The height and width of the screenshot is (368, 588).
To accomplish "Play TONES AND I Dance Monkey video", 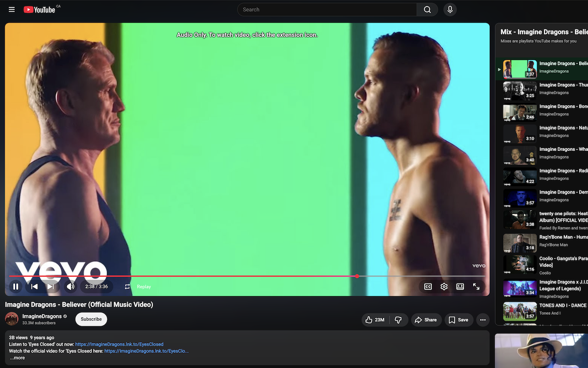I will click(x=520, y=311).
